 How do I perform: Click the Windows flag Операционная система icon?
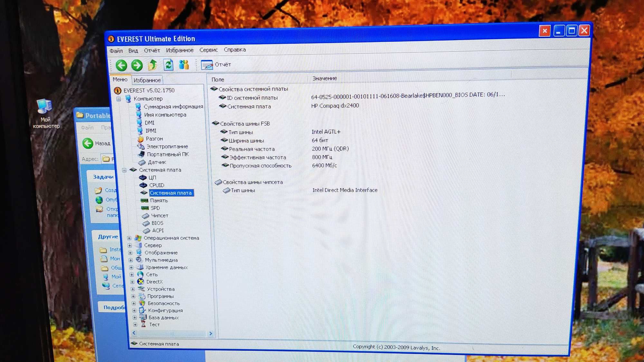tap(138, 238)
